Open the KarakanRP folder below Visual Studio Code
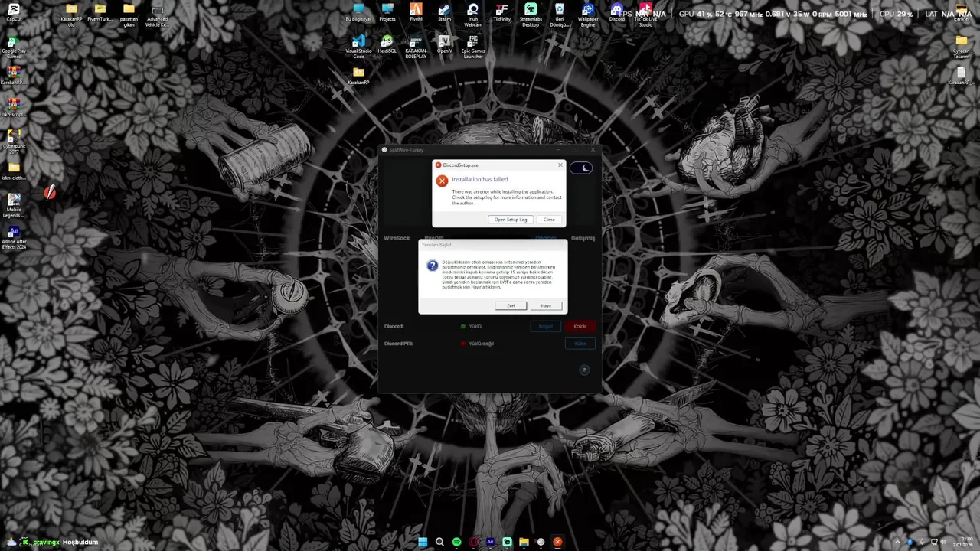The image size is (980, 551). 358,75
